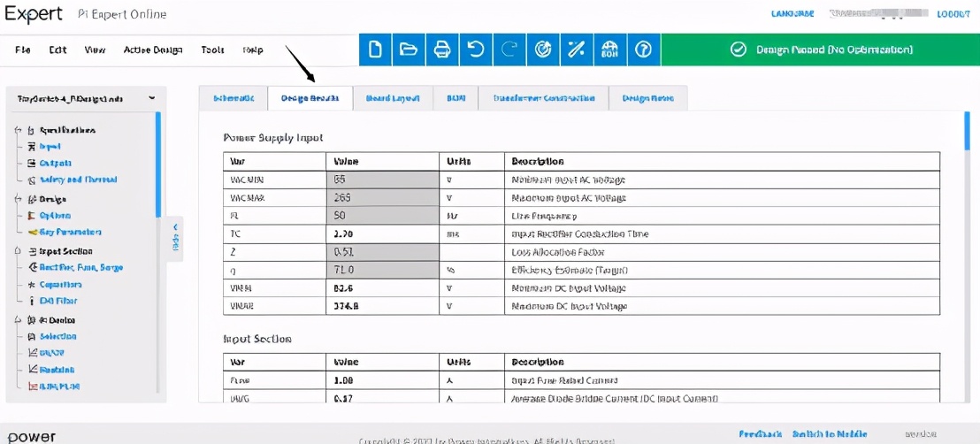Image resolution: width=980 pixels, height=444 pixels.
Task: Click the EMI Filter icon
Action: coord(32,301)
